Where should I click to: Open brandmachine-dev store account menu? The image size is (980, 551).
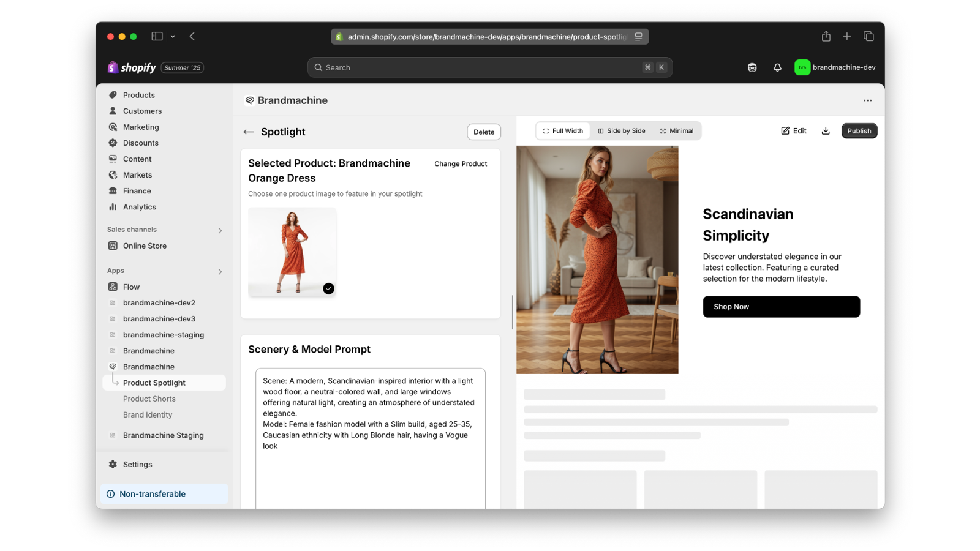(835, 67)
